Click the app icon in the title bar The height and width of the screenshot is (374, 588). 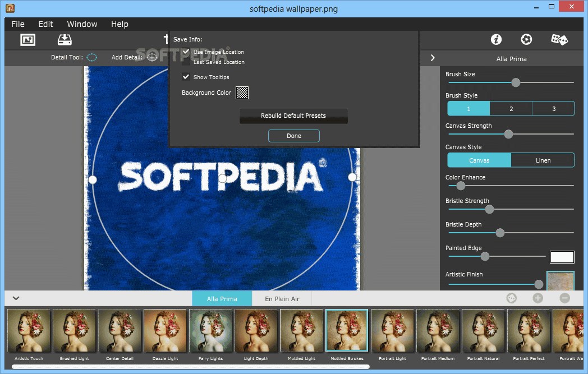tap(10, 8)
